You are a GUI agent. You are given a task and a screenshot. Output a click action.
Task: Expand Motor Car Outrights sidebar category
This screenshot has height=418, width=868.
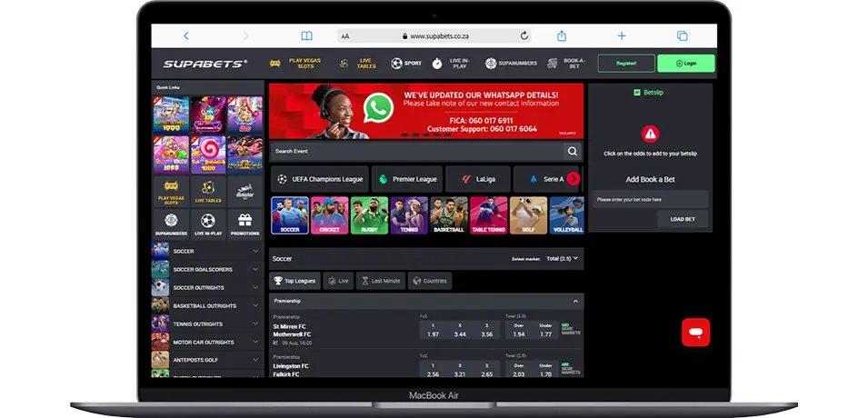tap(207, 343)
